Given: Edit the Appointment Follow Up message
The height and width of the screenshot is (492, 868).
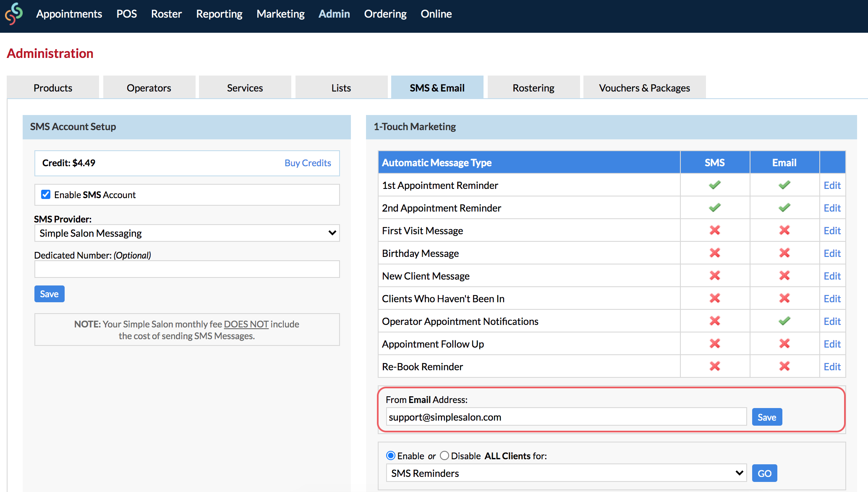Looking at the screenshot, I should click(x=832, y=344).
